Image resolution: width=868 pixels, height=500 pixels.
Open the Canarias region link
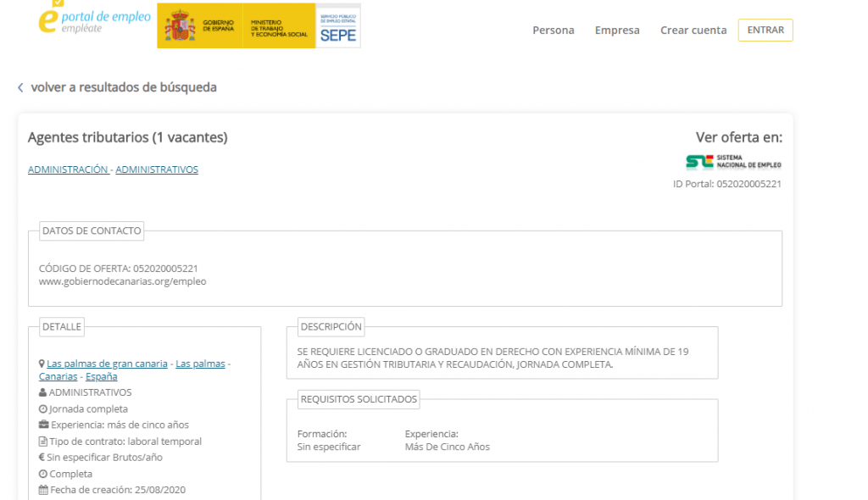(x=58, y=376)
